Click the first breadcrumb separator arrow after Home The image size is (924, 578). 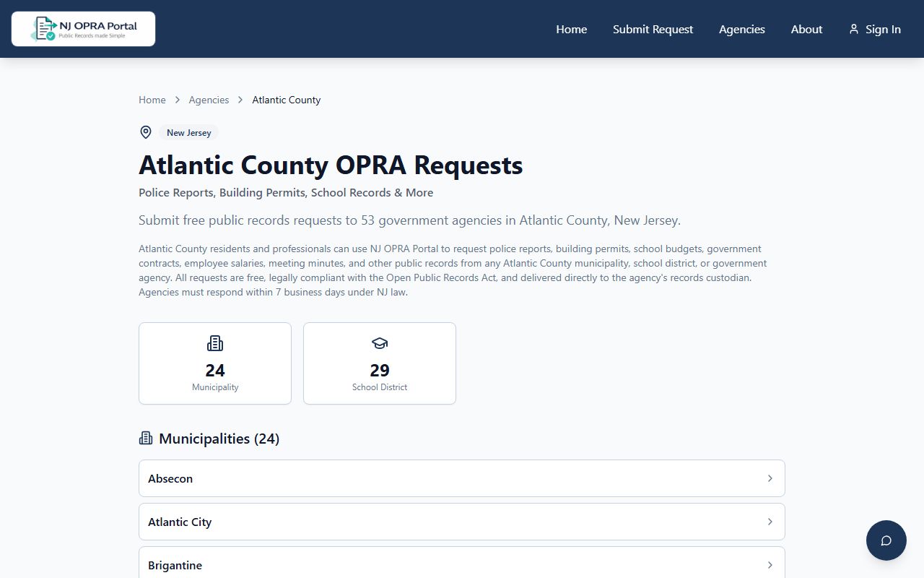click(178, 100)
